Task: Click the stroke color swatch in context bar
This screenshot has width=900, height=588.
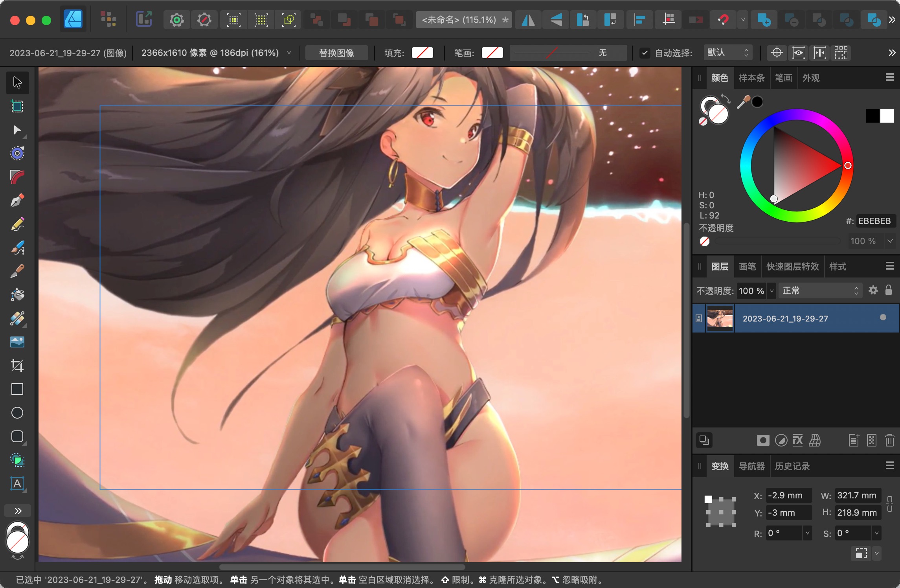Action: tap(492, 53)
